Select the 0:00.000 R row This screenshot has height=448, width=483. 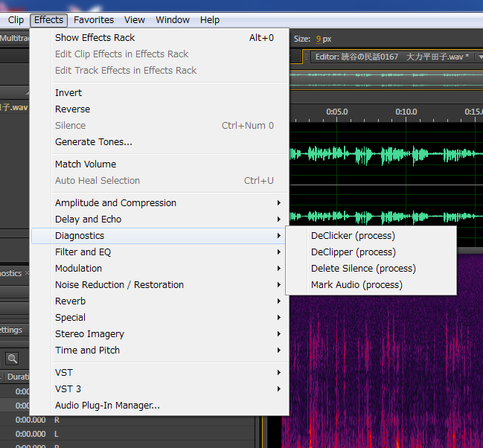127,420
